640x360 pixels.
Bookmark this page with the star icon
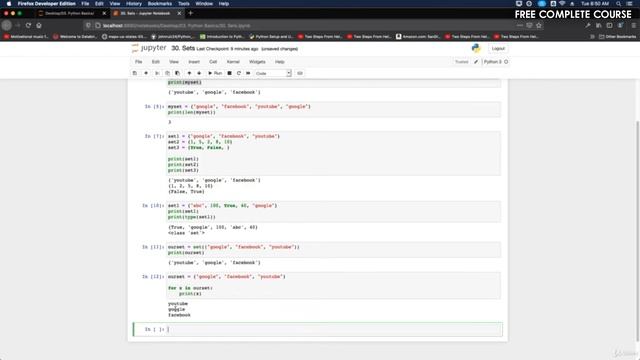(x=539, y=25)
